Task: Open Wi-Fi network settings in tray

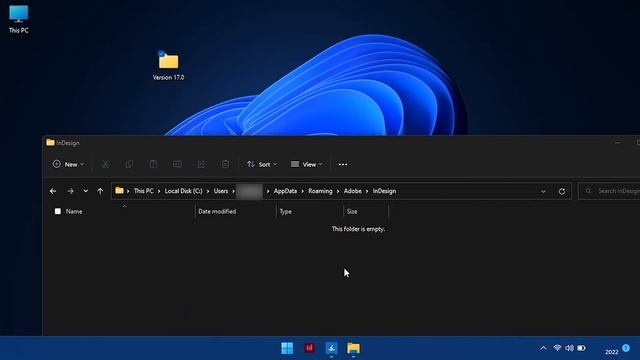Action: click(x=557, y=348)
